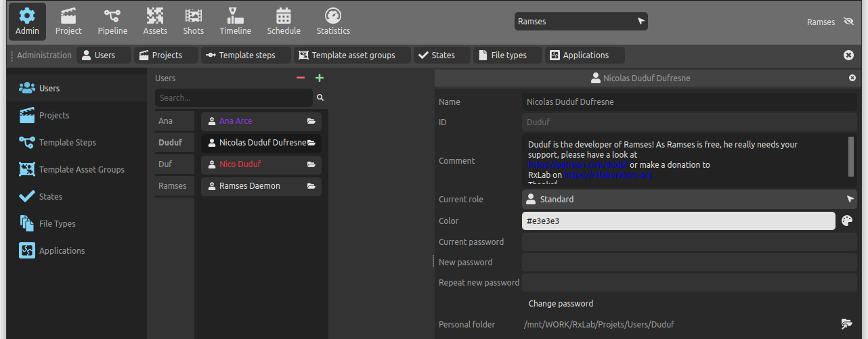Open the Schedule calendar
This screenshot has width=868, height=339.
click(x=284, y=22)
